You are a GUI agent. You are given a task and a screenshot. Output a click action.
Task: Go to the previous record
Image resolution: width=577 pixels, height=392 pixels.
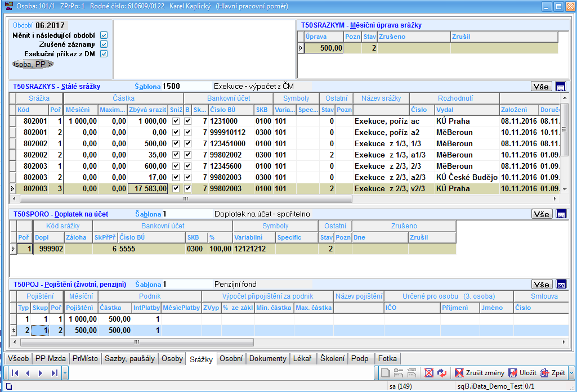[28, 373]
